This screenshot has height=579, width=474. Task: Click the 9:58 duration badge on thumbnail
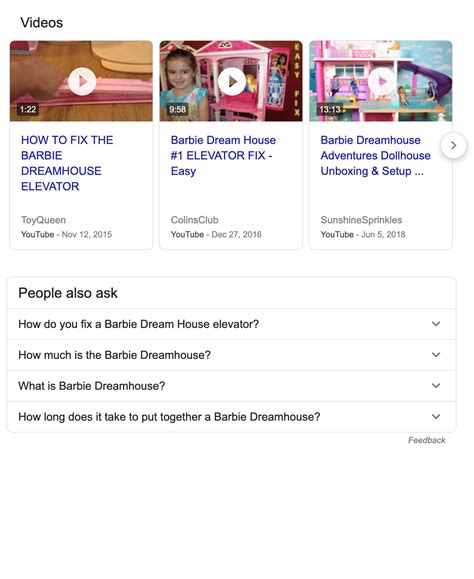pyautogui.click(x=178, y=109)
